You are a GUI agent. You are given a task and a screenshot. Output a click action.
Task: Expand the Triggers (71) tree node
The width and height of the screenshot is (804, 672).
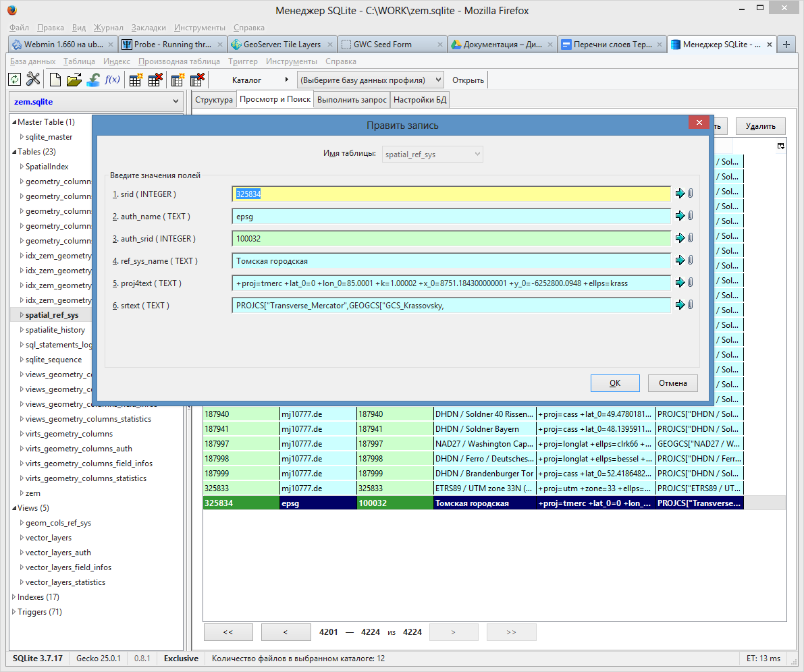(14, 612)
